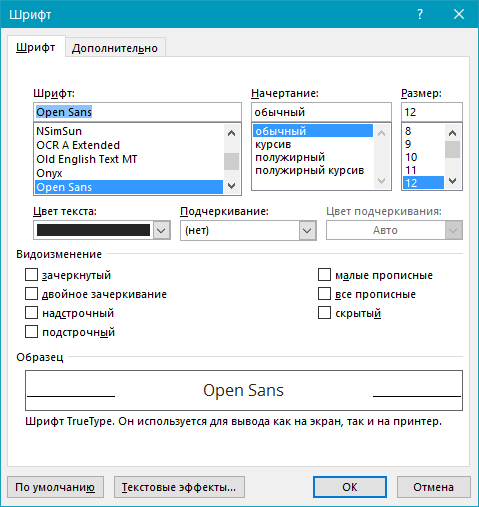
Task: Enable the зачеркнутый checkbox
Action: click(x=31, y=275)
